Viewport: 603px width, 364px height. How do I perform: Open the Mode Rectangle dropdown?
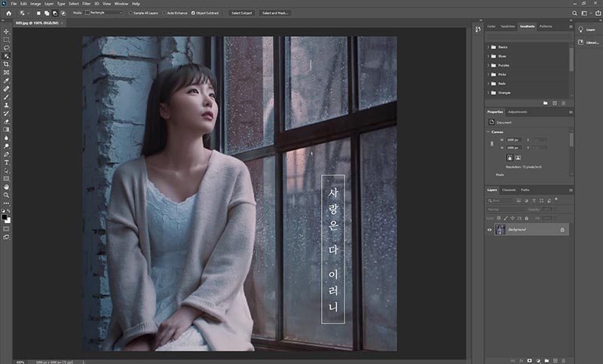pos(104,13)
